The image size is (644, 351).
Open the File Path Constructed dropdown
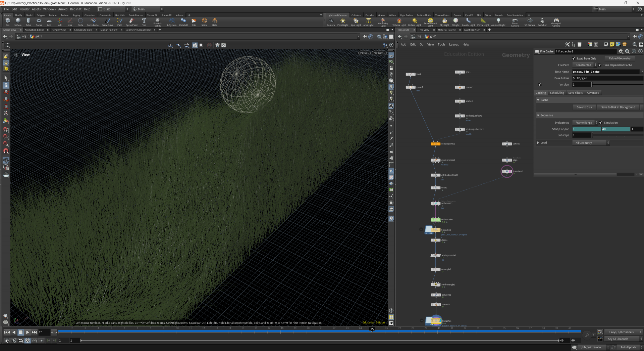click(x=585, y=65)
